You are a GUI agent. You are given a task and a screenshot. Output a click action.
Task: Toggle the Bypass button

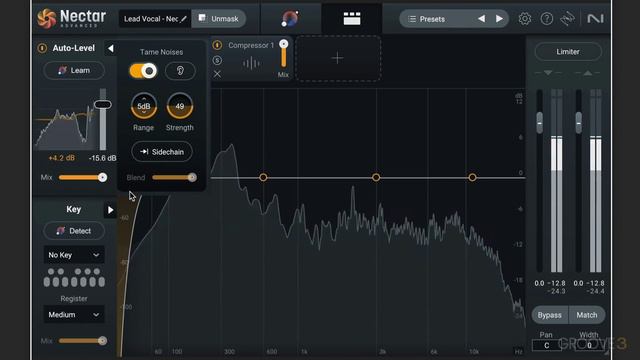(x=549, y=315)
